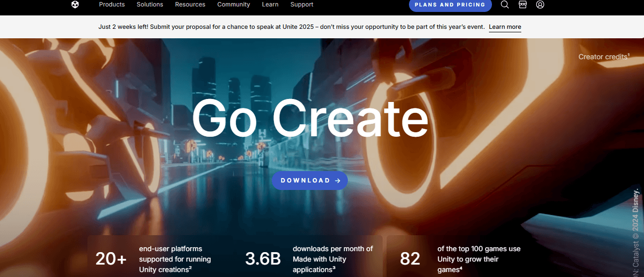Screen dimensions: 644x277
Task: Click the top 100 games text
Action: pyautogui.click(x=479, y=259)
